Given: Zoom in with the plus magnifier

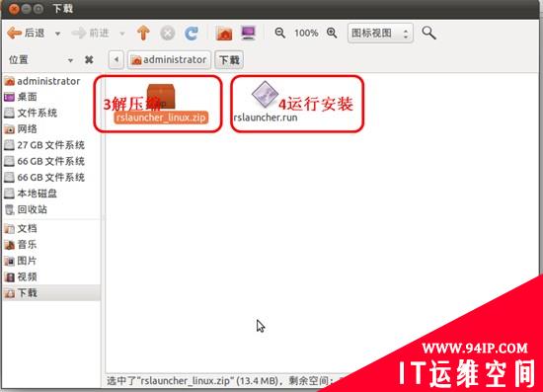Looking at the screenshot, I should (x=332, y=33).
